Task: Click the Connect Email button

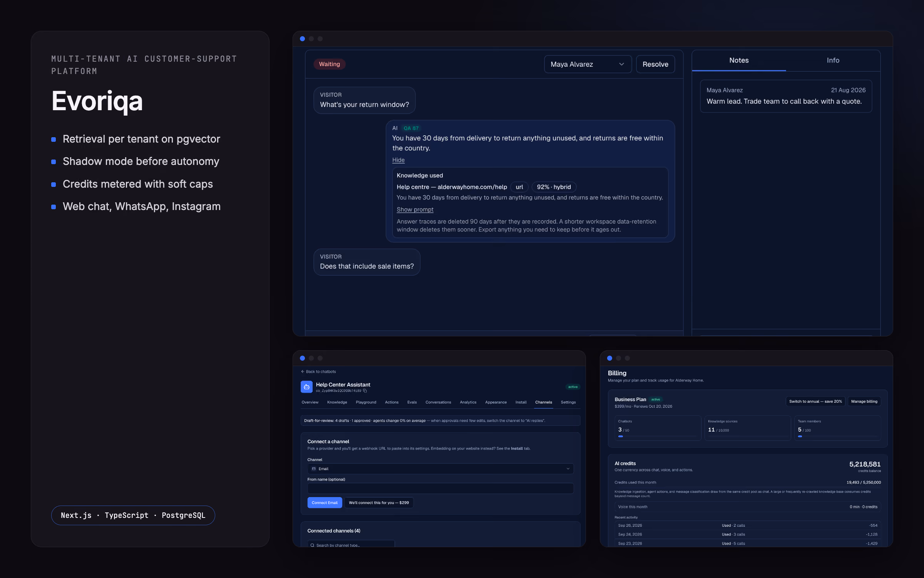Action: [325, 503]
